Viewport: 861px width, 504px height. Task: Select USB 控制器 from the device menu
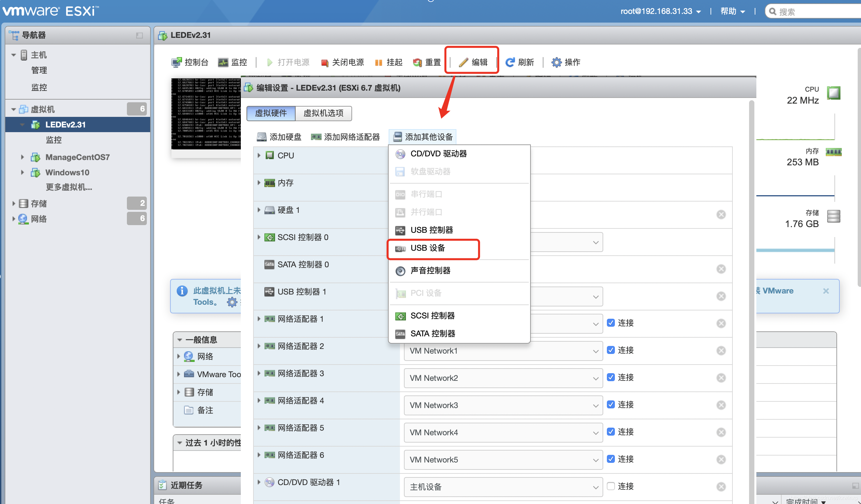[459, 230]
